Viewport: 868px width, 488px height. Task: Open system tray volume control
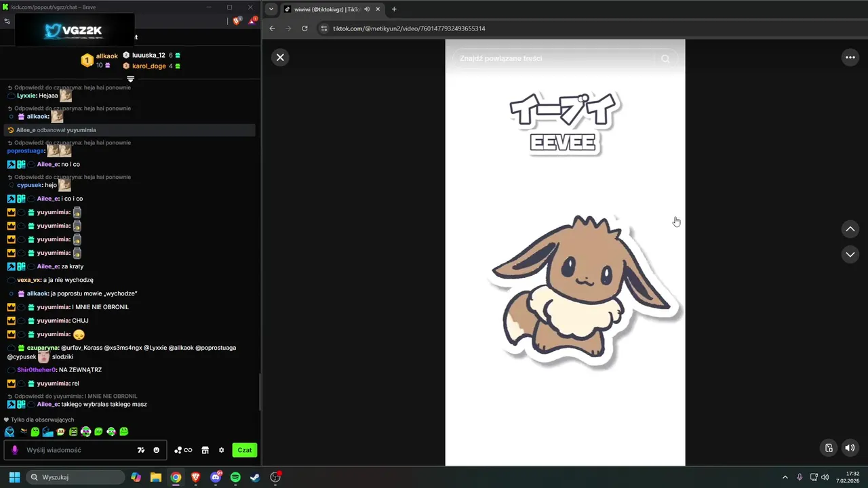pyautogui.click(x=825, y=477)
